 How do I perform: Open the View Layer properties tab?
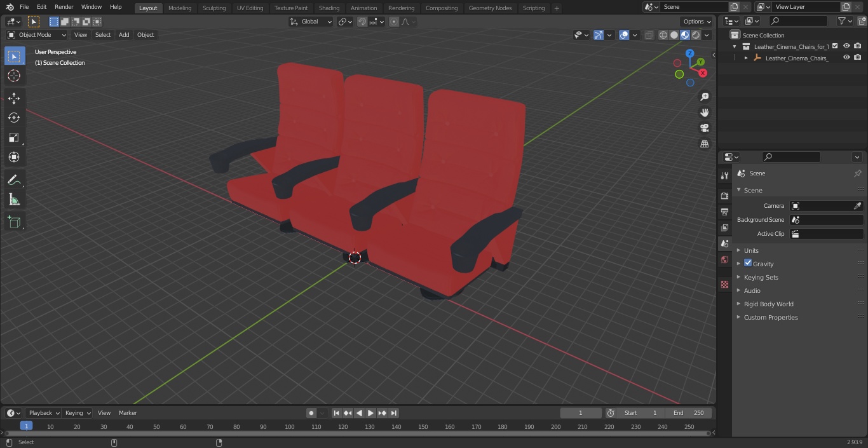[x=724, y=227]
